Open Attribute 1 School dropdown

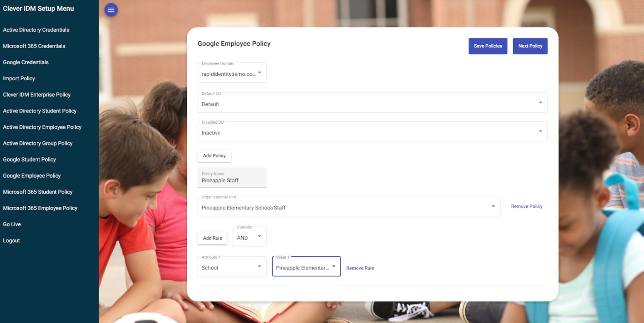(x=232, y=266)
